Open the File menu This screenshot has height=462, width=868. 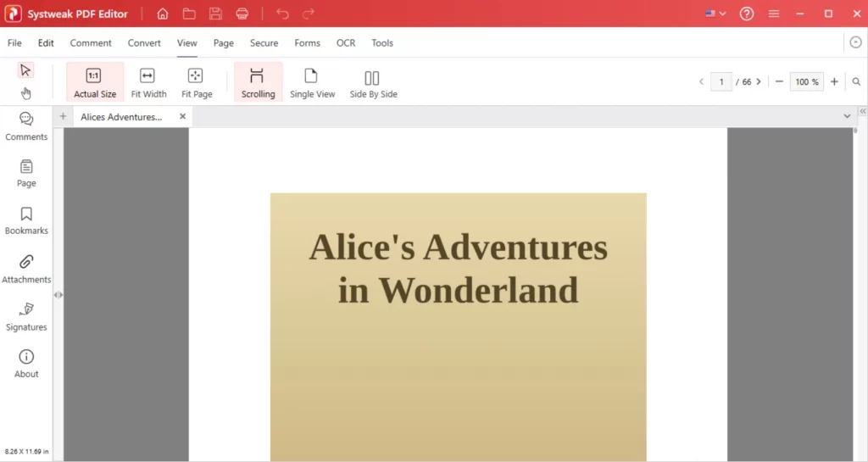pos(14,42)
